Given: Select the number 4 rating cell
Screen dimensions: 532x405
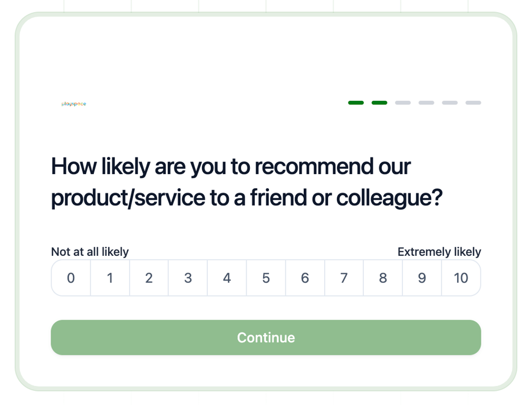Looking at the screenshot, I should [227, 278].
